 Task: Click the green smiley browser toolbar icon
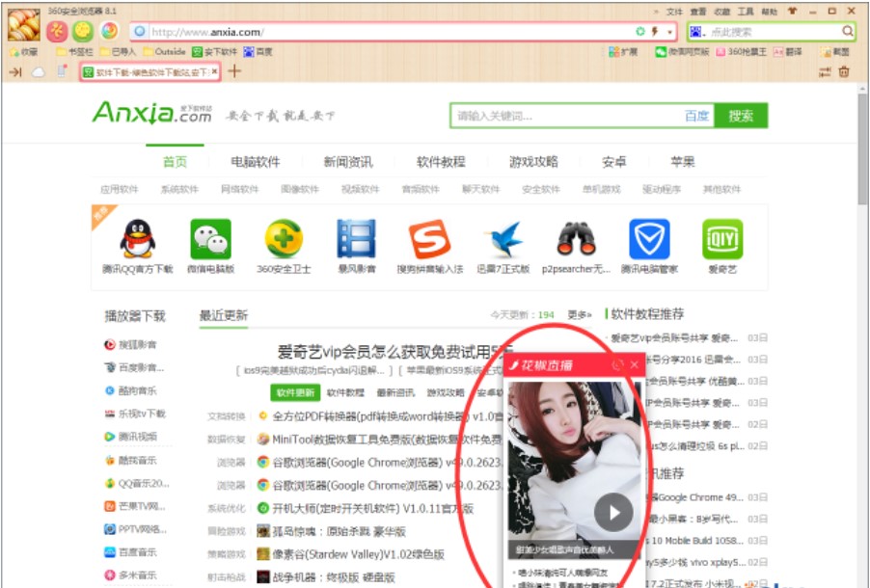coord(83,32)
